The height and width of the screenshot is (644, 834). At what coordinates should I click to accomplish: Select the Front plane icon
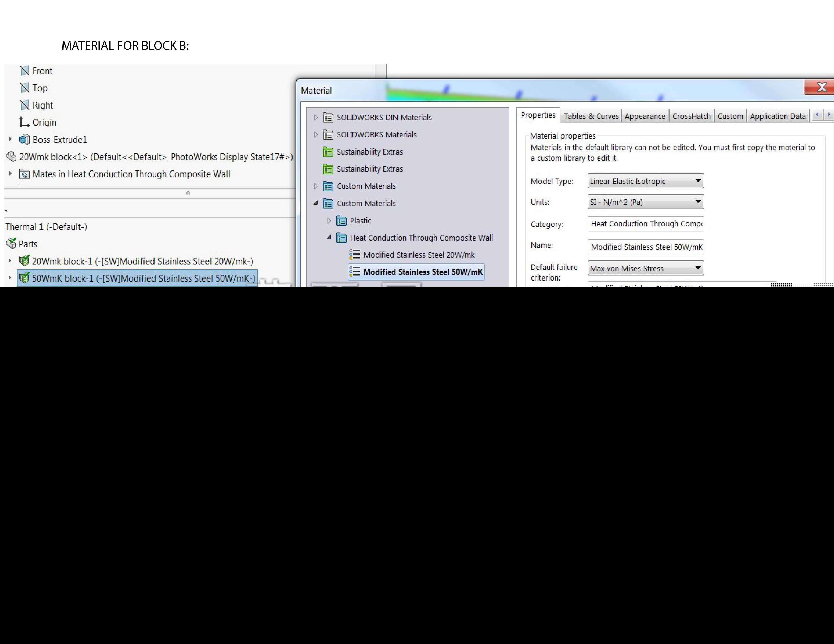coord(25,71)
